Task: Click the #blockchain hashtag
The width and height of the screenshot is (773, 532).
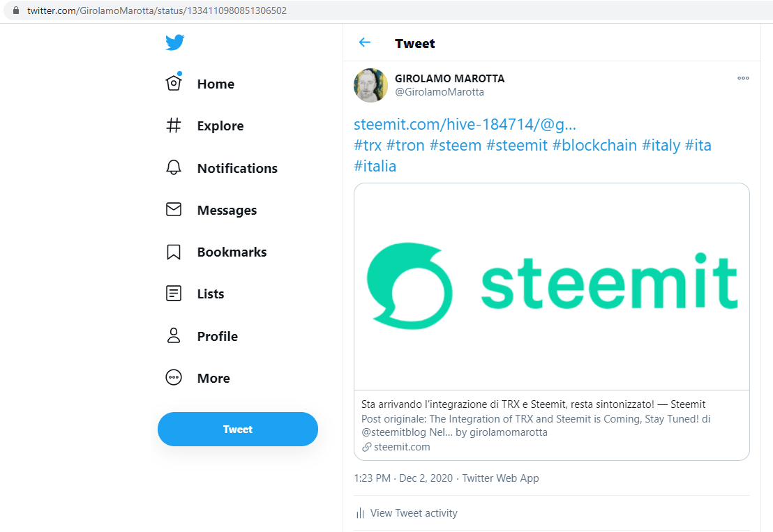Action: (594, 145)
